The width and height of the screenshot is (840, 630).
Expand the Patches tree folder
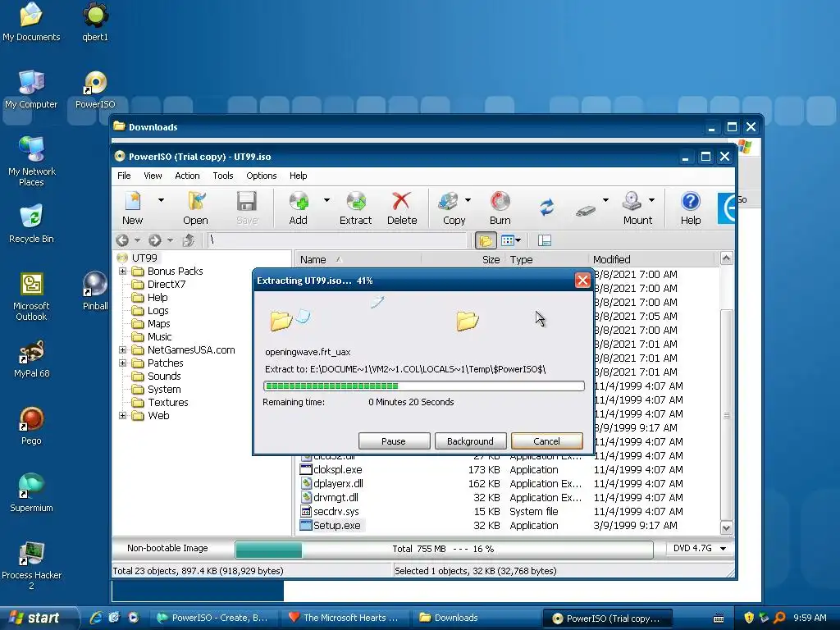click(123, 363)
